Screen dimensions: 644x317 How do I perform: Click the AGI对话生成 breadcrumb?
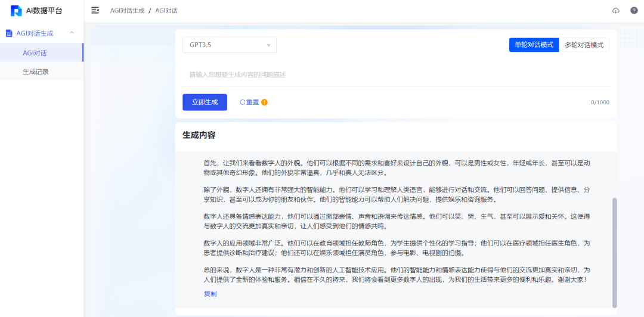click(127, 11)
